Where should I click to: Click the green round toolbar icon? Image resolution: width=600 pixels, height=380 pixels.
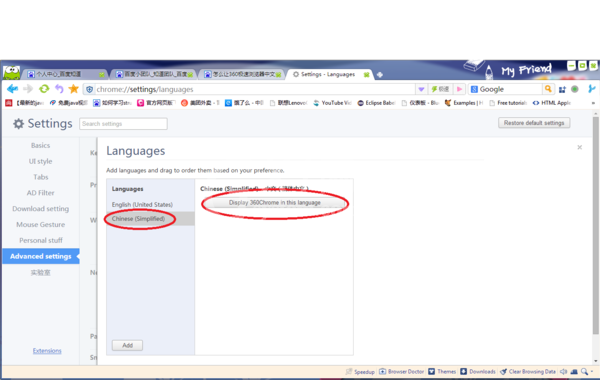pos(575,89)
